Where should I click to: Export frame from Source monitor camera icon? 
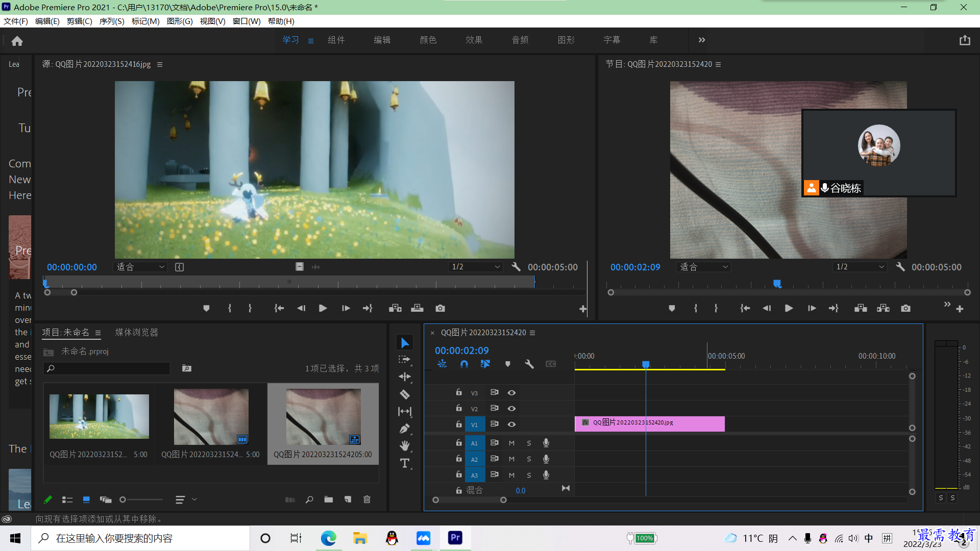pos(440,308)
